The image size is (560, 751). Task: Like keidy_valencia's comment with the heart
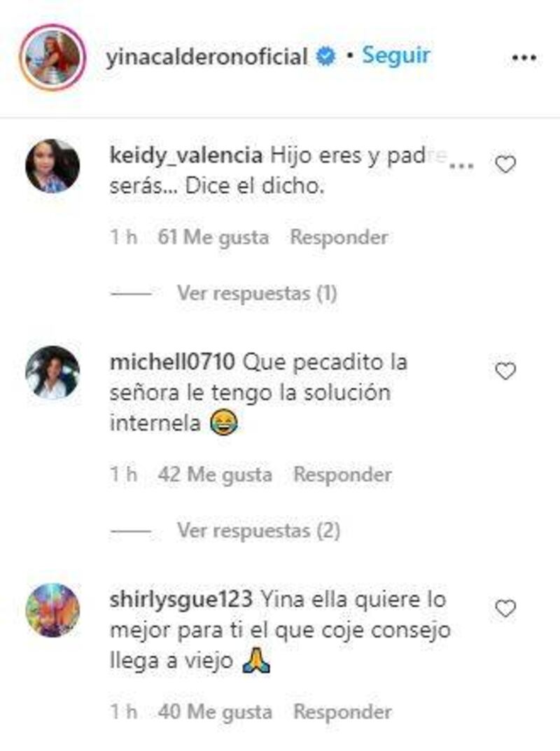[505, 164]
